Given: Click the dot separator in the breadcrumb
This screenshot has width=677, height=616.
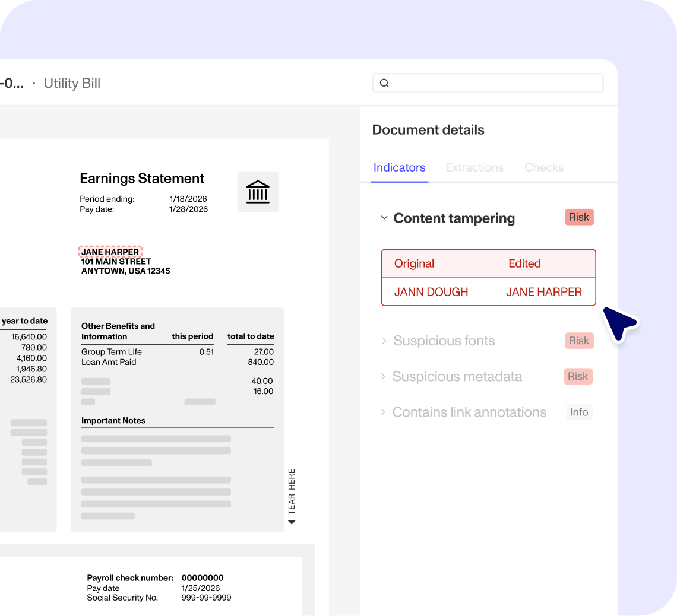Looking at the screenshot, I should point(33,83).
